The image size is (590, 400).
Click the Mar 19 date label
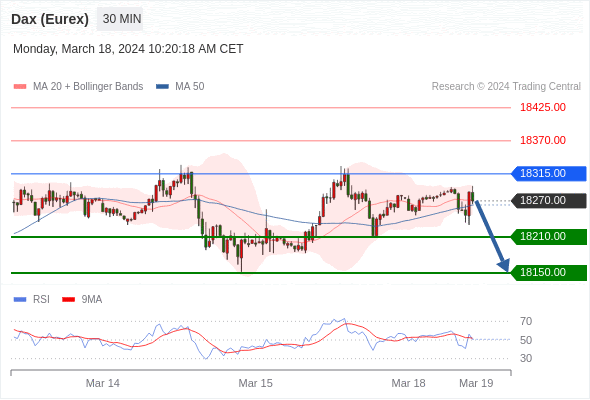[476, 383]
